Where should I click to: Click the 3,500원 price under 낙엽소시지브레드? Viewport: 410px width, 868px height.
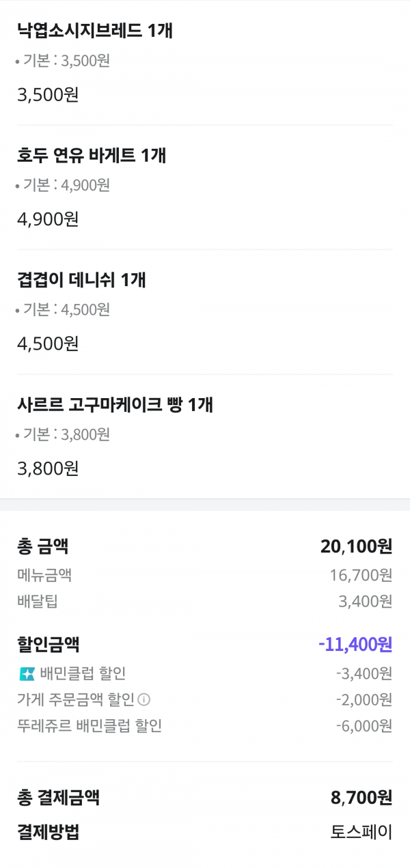(x=48, y=94)
